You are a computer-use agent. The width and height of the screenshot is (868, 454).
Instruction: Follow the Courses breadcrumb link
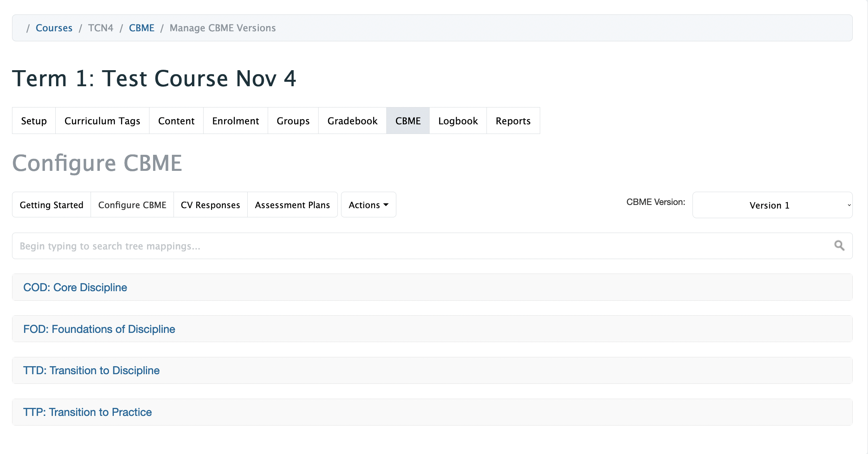pos(54,28)
